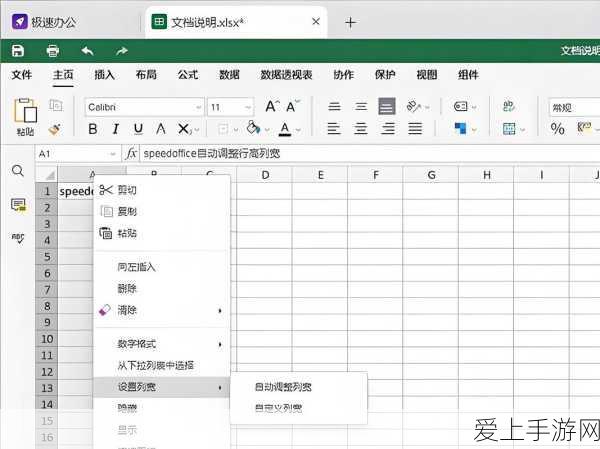Open the merge cells tool
This screenshot has height=449, width=600.
[x=509, y=129]
